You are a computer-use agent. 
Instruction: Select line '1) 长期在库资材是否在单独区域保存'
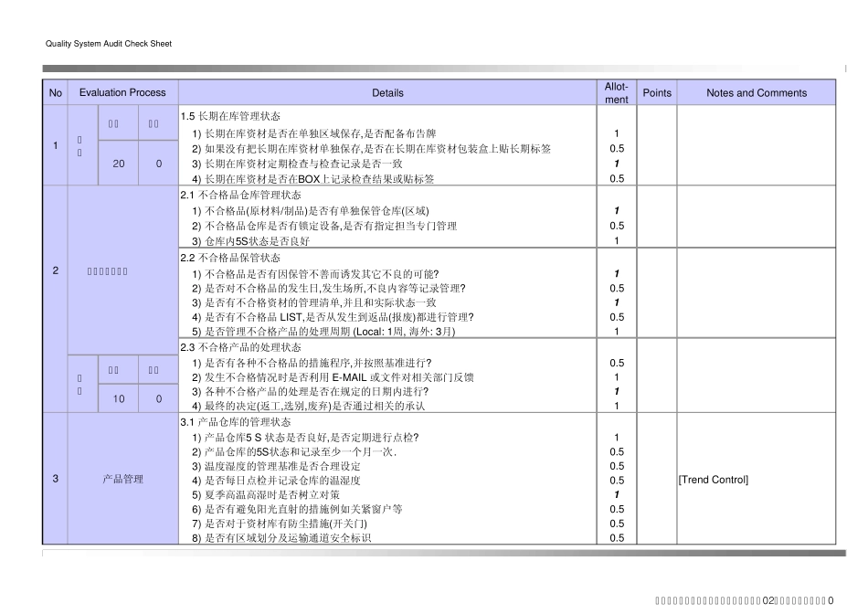point(314,133)
